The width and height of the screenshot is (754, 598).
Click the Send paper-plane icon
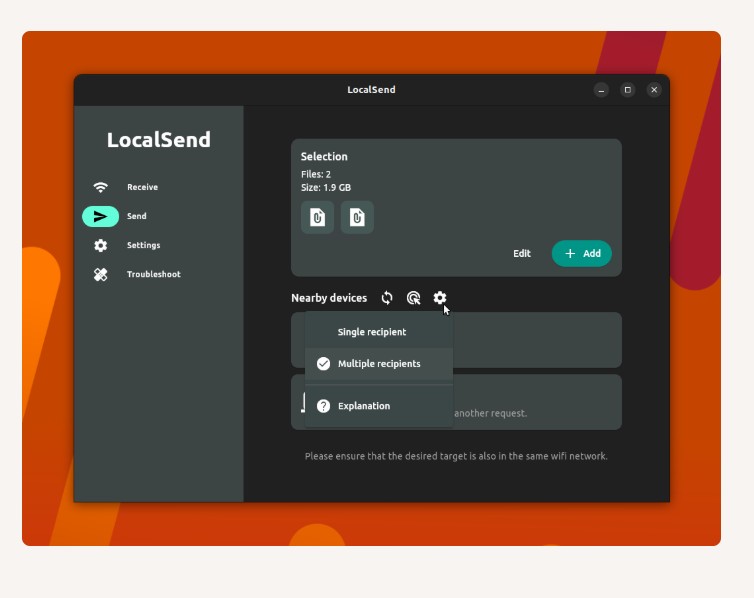[101, 216]
